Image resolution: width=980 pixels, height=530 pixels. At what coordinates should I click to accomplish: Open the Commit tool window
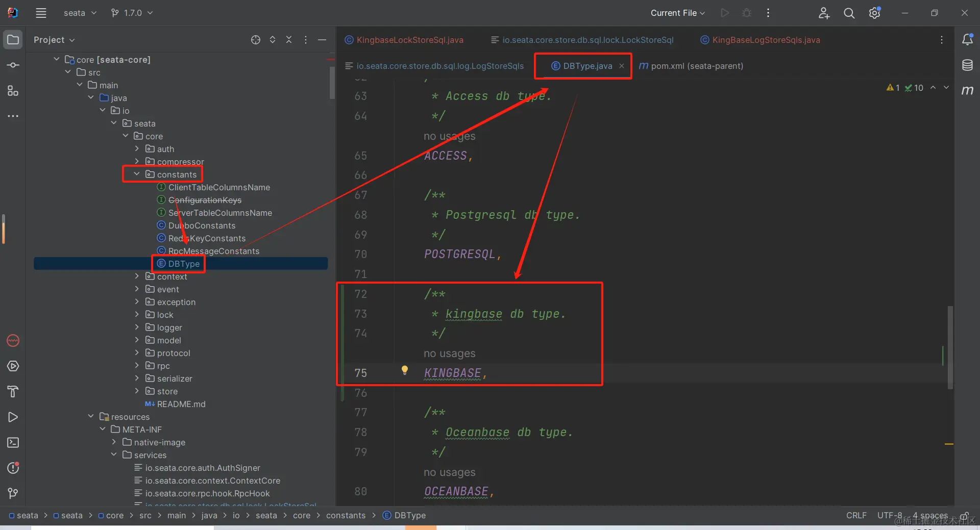13,65
